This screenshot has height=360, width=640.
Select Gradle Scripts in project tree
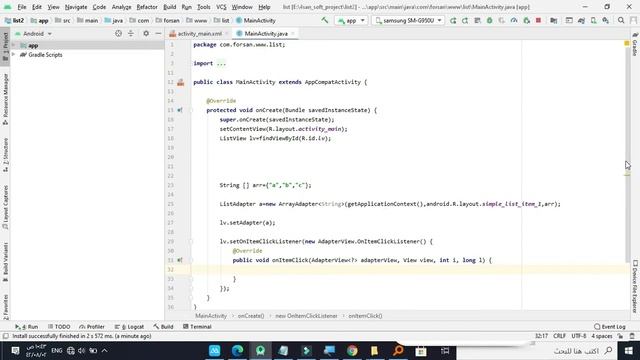coord(45,55)
